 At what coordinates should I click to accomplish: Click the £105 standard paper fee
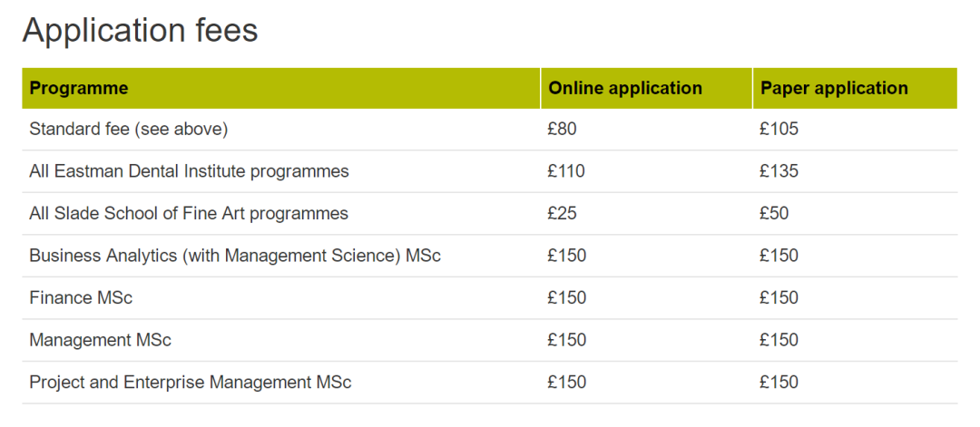tap(779, 130)
